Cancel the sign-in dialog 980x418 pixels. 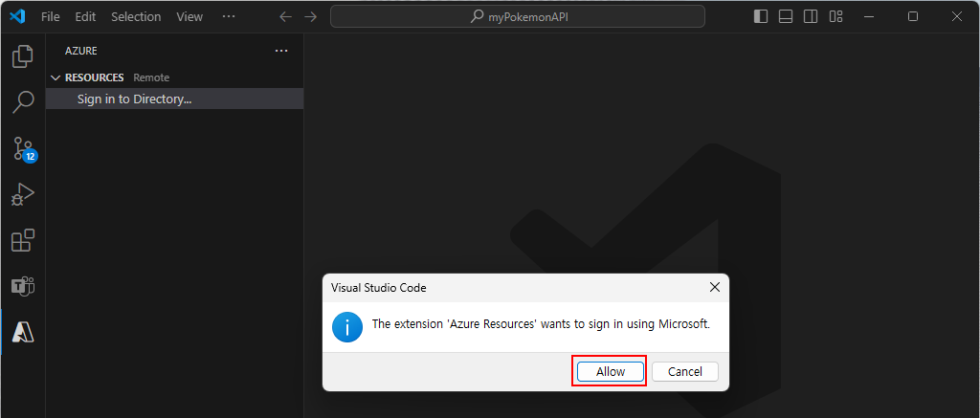[685, 371]
